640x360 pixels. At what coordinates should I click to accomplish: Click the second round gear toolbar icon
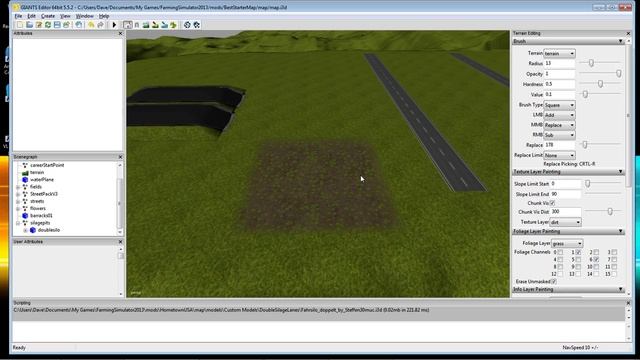pos(197,25)
